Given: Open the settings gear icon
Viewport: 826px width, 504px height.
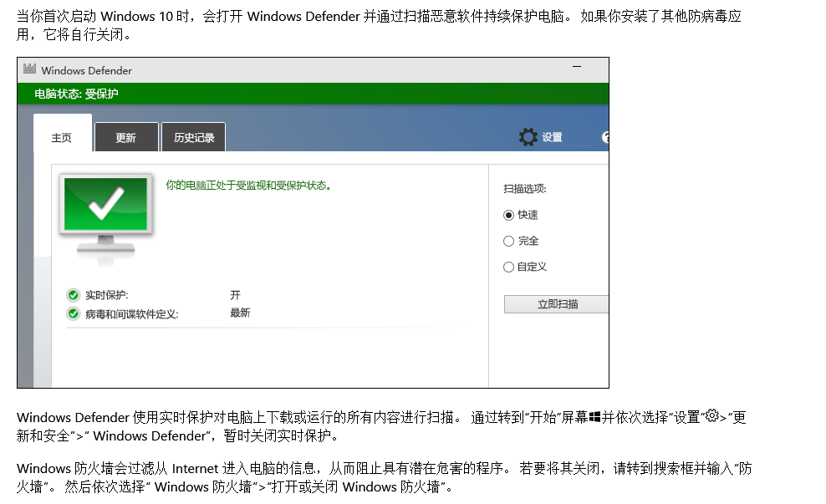Looking at the screenshot, I should pos(528,137).
